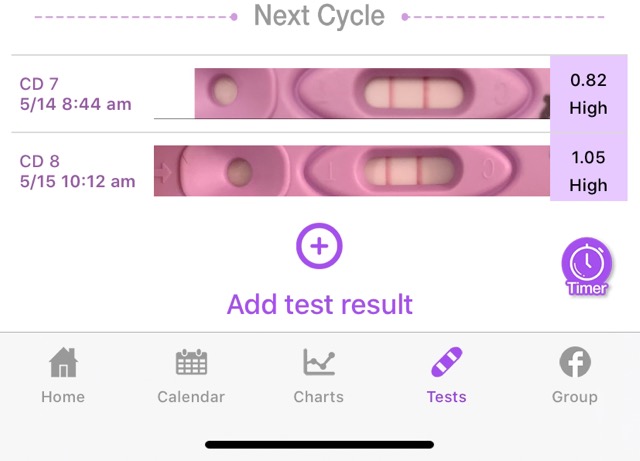Tap the Facebook Group icon
The image size is (640, 461).
[x=574, y=362]
